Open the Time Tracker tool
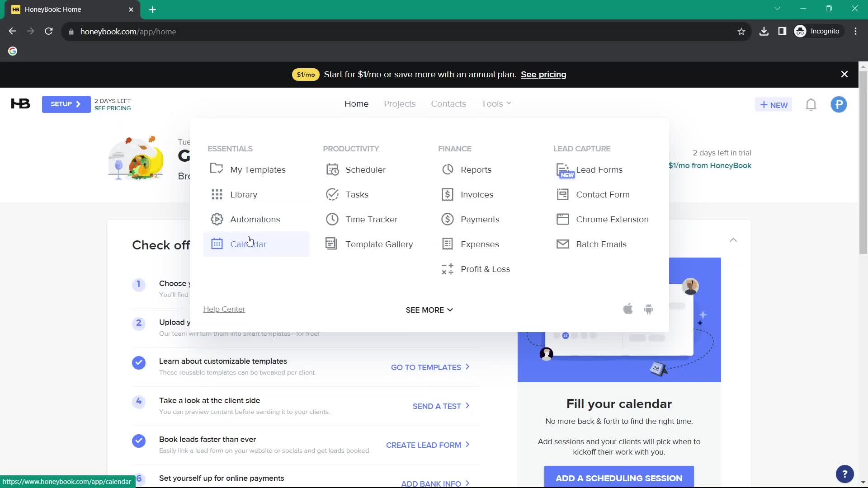The height and width of the screenshot is (488, 868). (372, 219)
